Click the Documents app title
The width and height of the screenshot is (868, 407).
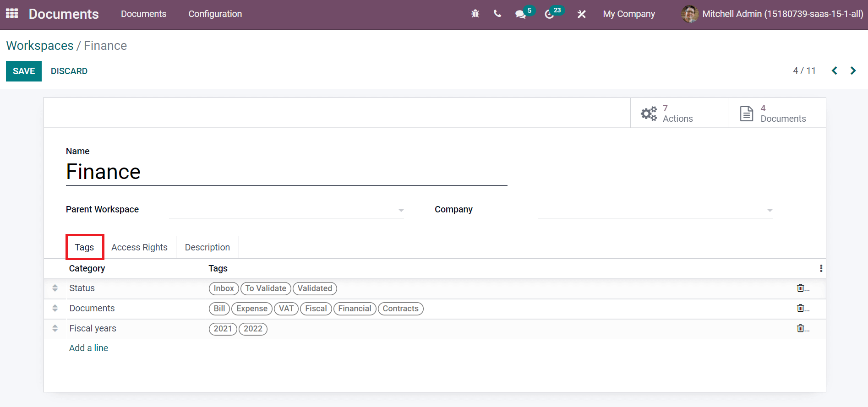coord(64,14)
